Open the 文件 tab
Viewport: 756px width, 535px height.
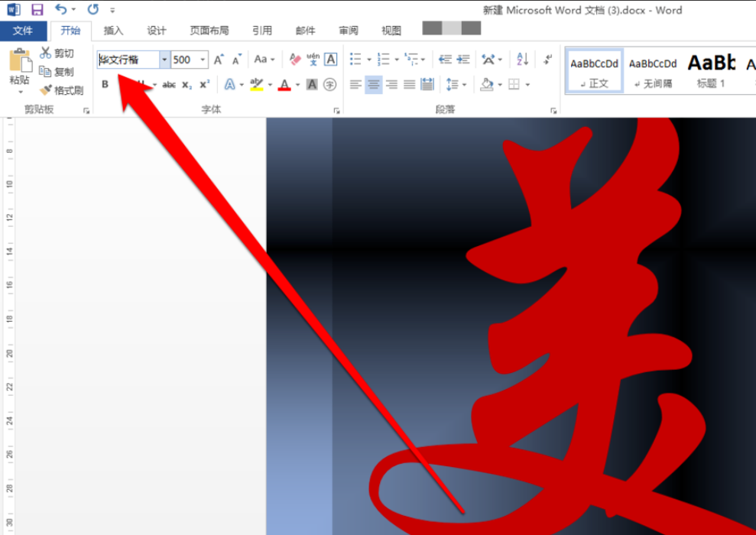point(23,31)
